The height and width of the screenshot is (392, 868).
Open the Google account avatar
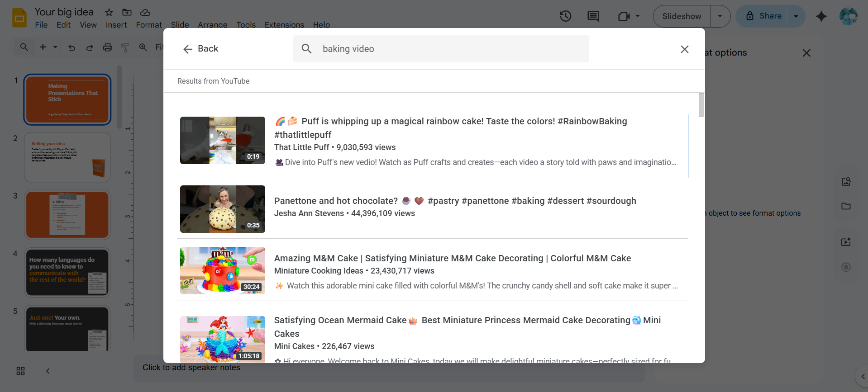pos(848,16)
